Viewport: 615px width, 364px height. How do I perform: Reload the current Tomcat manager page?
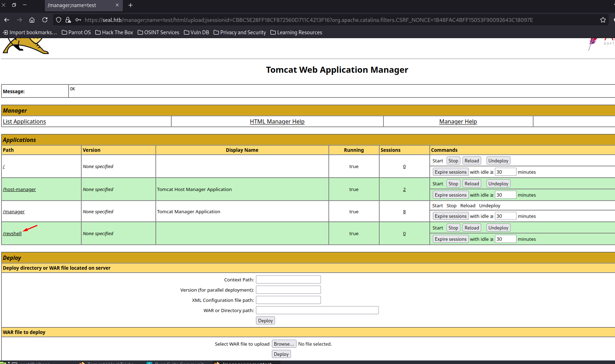point(45,20)
